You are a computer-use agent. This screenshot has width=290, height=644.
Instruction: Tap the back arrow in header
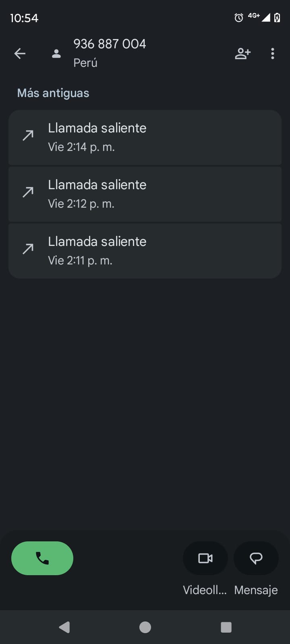[x=20, y=54]
